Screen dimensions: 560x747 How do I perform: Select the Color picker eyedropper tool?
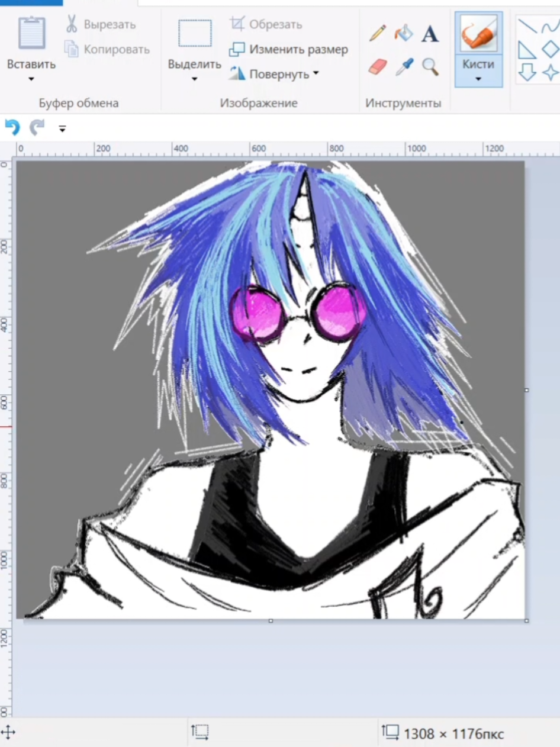click(404, 66)
